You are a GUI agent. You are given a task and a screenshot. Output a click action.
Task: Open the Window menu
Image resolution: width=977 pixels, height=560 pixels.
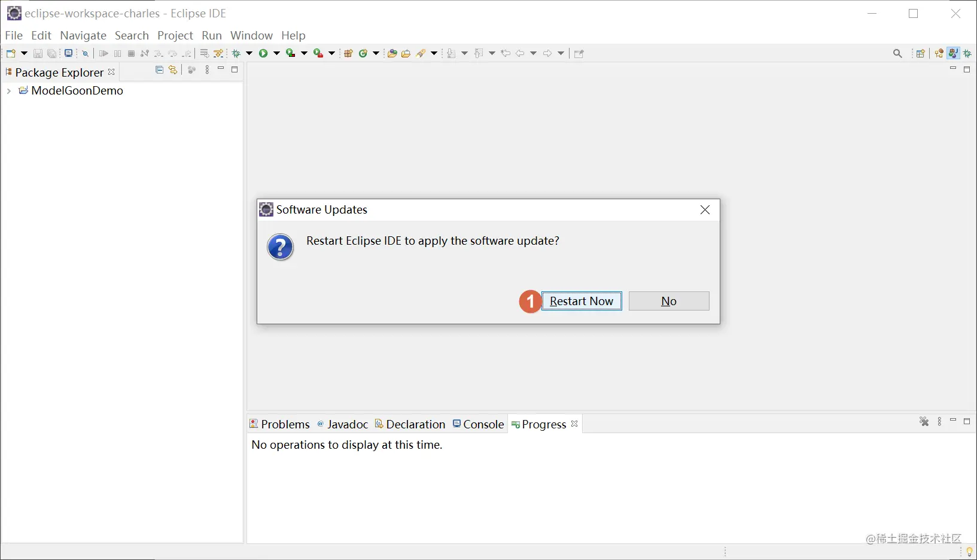251,35
